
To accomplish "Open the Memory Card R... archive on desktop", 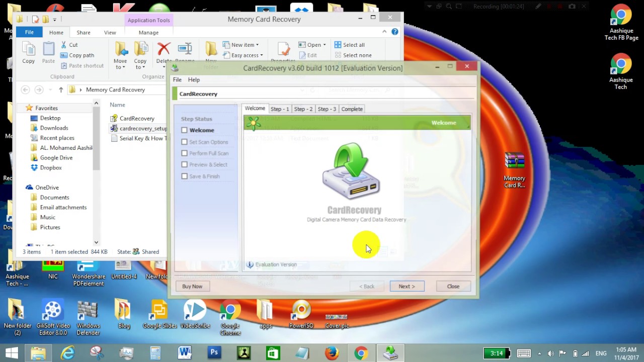I will [514, 170].
